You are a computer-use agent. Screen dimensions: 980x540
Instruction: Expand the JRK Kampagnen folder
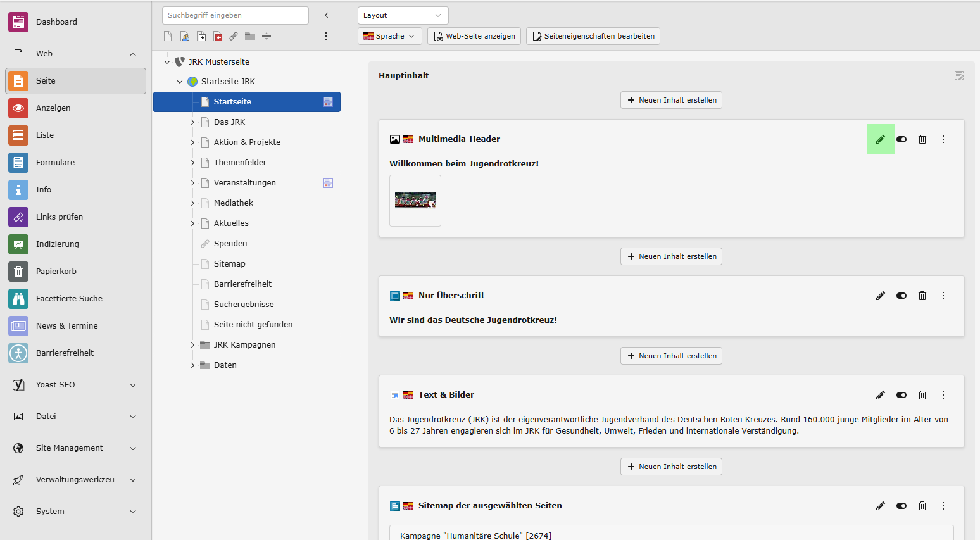coord(192,345)
